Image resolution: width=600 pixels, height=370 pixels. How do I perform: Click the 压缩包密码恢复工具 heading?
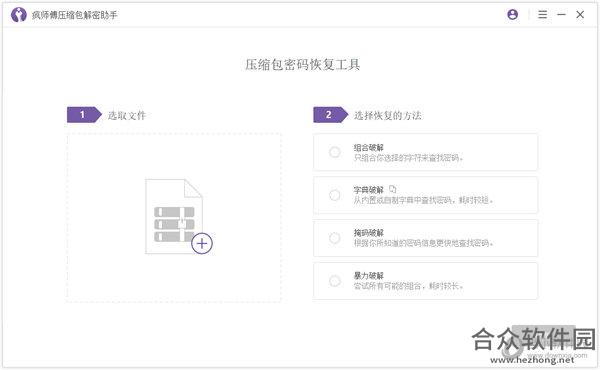pyautogui.click(x=302, y=65)
